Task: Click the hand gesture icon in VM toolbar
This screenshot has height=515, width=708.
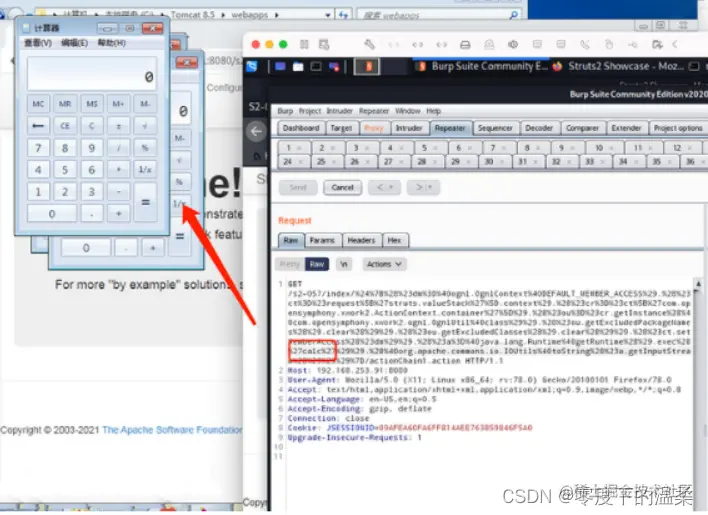Action: click(x=609, y=44)
